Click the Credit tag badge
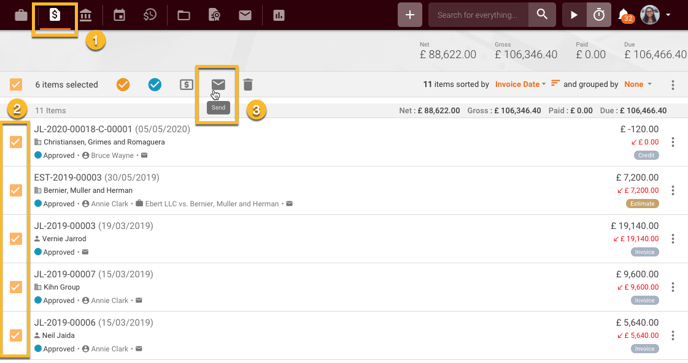The image size is (688, 363). tap(646, 155)
